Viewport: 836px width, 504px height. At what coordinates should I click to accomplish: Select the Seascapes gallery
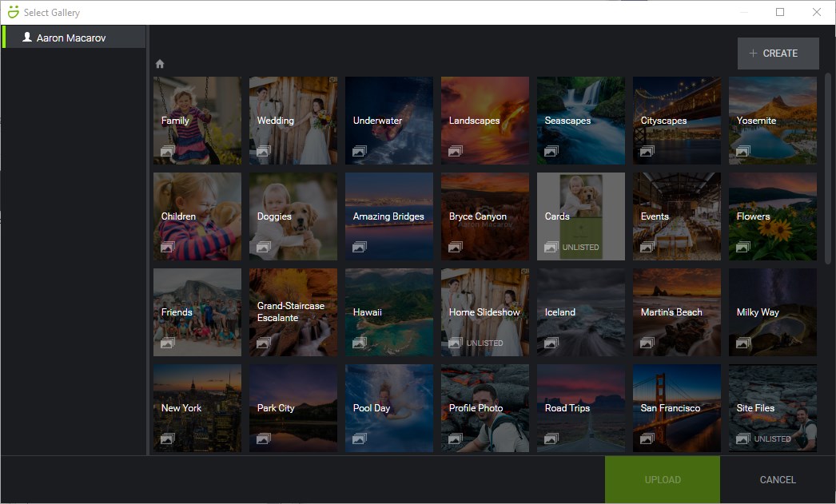pos(581,121)
